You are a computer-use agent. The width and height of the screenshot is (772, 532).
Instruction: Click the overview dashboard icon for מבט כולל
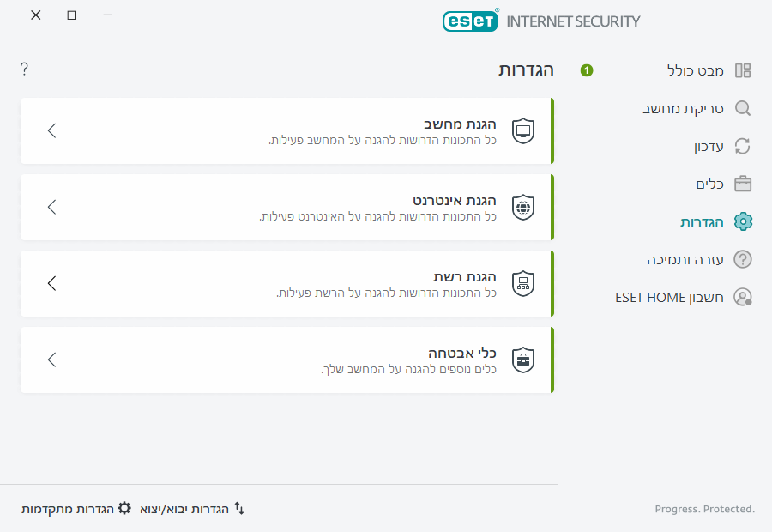pos(743,70)
